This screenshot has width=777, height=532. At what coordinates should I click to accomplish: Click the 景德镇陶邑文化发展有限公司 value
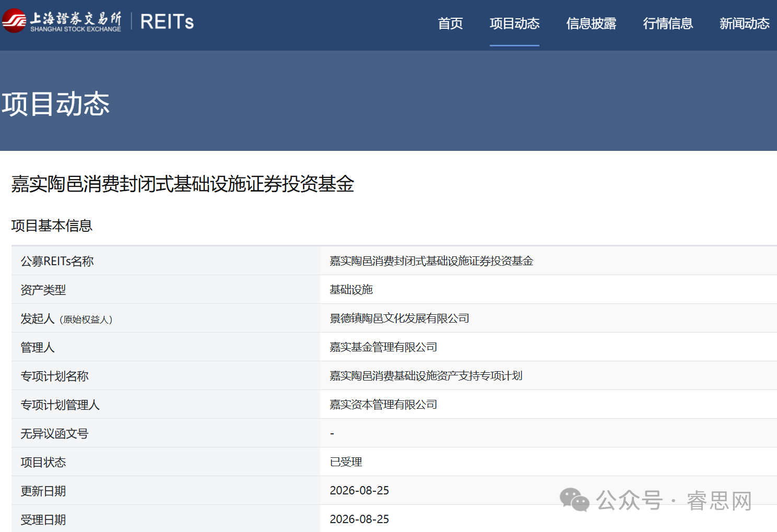tap(399, 318)
